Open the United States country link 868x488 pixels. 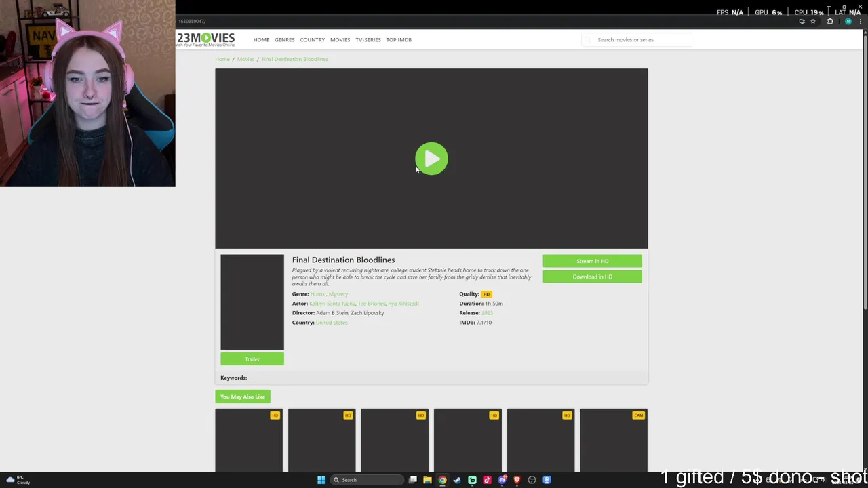(332, 323)
